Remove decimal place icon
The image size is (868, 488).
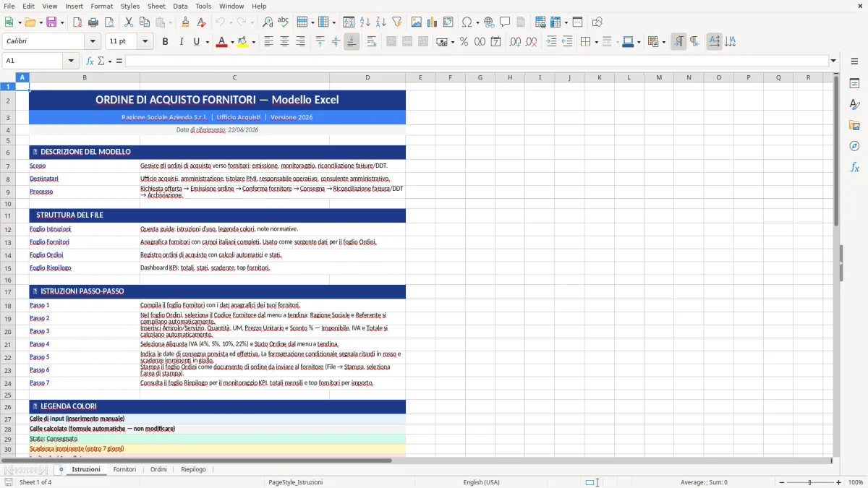[532, 42]
